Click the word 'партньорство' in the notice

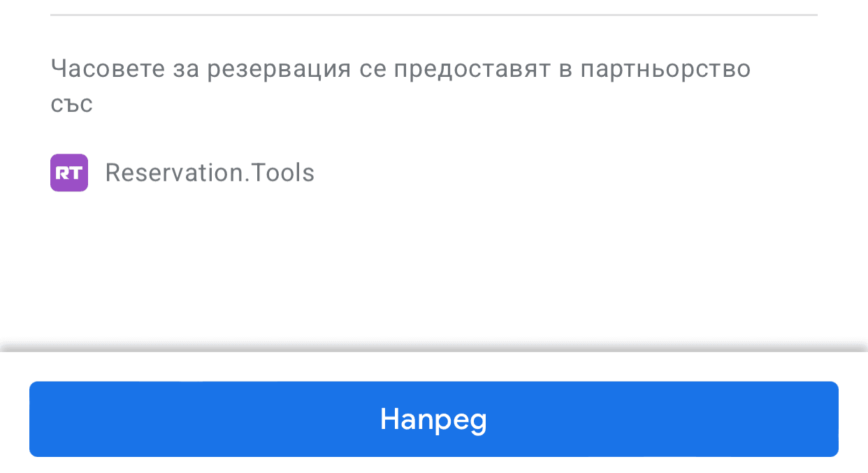point(665,69)
